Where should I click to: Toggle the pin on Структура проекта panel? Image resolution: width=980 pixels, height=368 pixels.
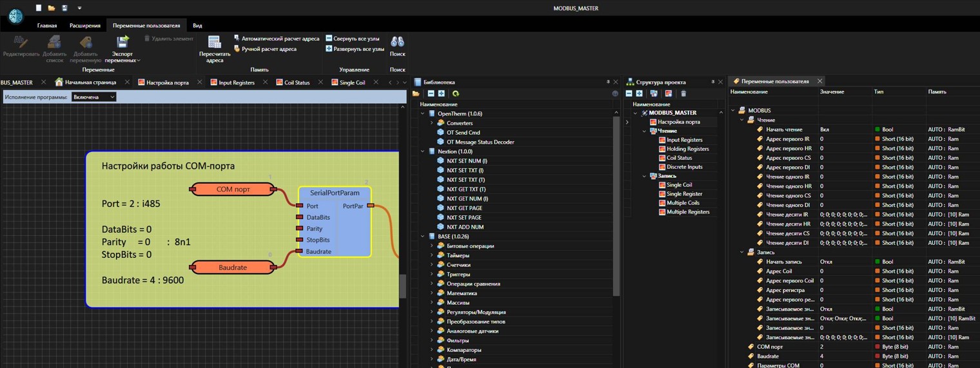[x=712, y=82]
